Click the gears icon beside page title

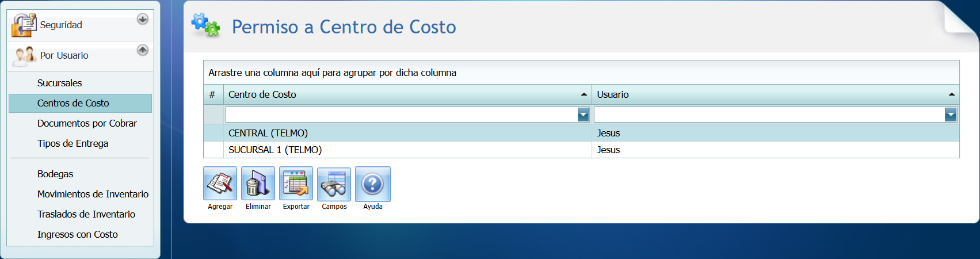(205, 25)
